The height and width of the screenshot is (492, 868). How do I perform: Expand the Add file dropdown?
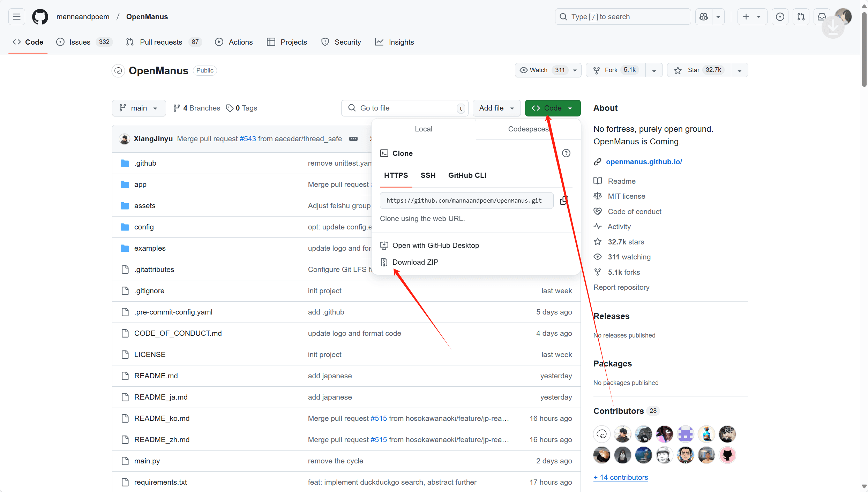496,108
